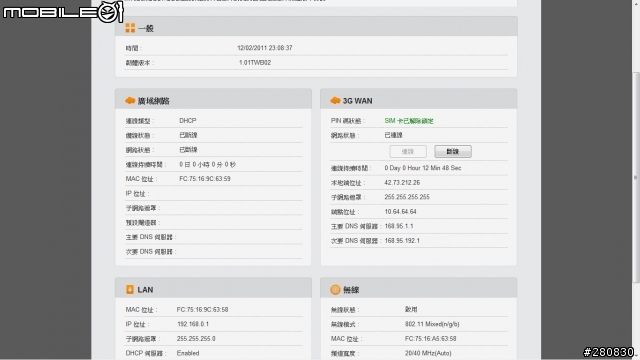Click the 主要 DNS 伺服器 label in 廣域網路 panel
640x360 pixels.
(x=151, y=237)
